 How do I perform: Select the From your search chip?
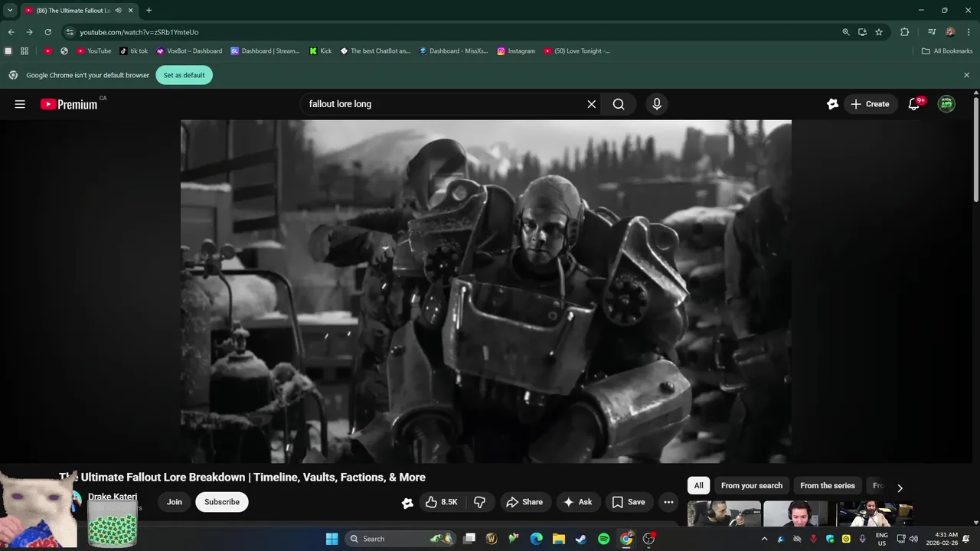tap(752, 485)
